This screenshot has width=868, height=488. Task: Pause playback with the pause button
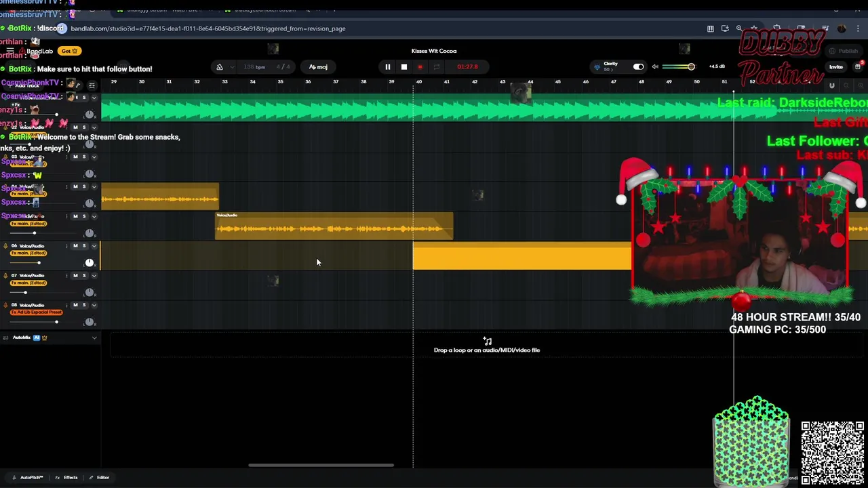pos(387,67)
